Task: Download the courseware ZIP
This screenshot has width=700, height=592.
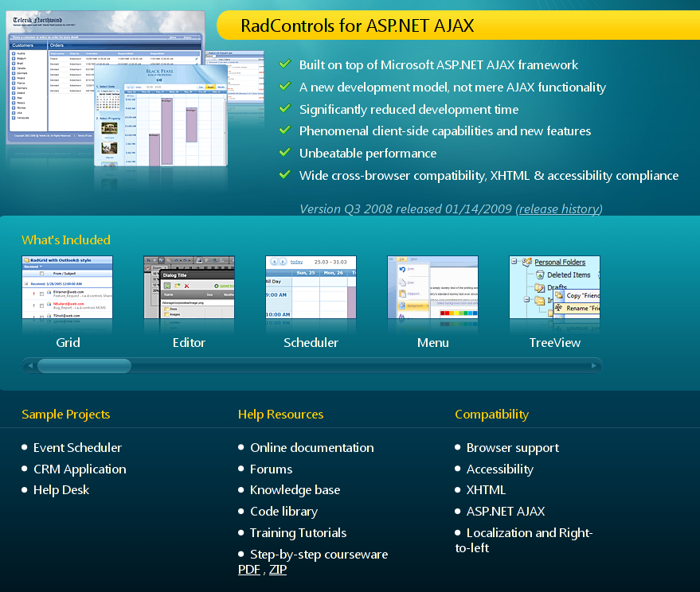Action: (278, 570)
